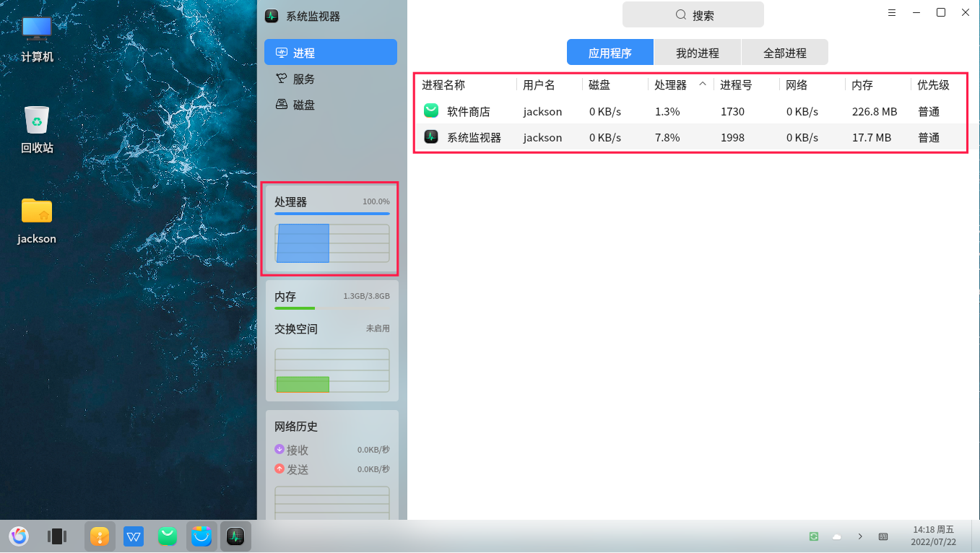980x553 pixels.
Task: Select the 系统监视器 process name in table
Action: click(474, 137)
